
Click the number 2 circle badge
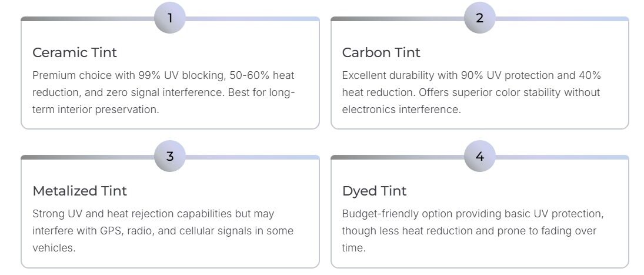point(479,18)
